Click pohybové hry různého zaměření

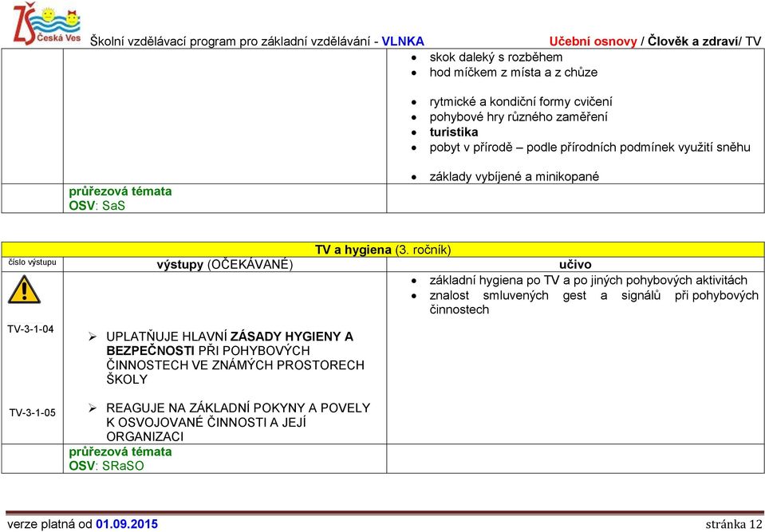coord(519,117)
